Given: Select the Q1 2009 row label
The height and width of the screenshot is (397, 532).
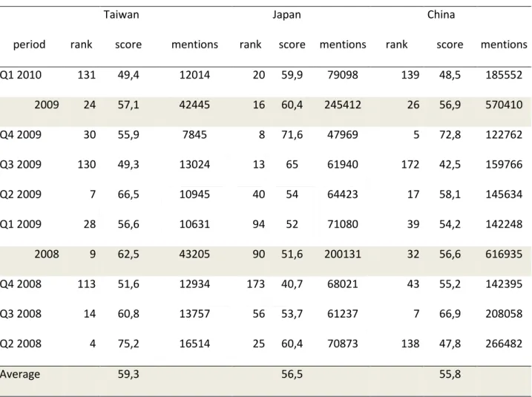Looking at the screenshot, I should 20,224.
